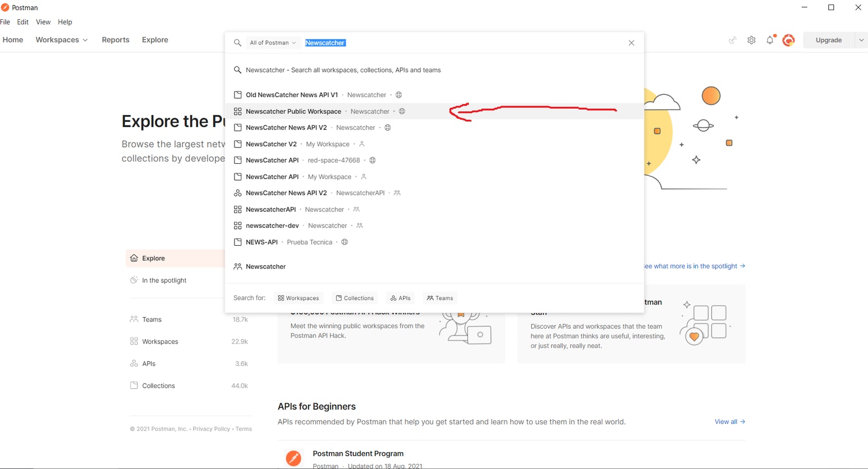Image resolution: width=868 pixels, height=469 pixels.
Task: Open the Postman API Hack winners card
Action: coord(391,337)
